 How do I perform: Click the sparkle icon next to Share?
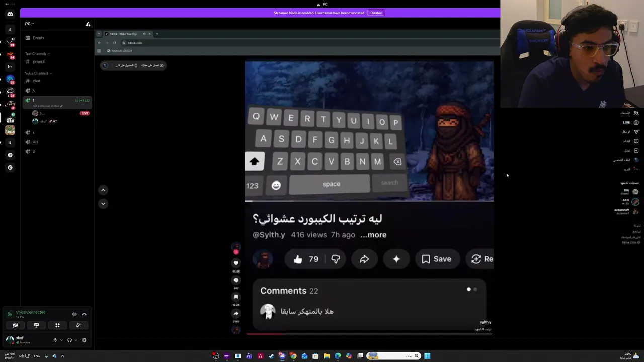396,259
